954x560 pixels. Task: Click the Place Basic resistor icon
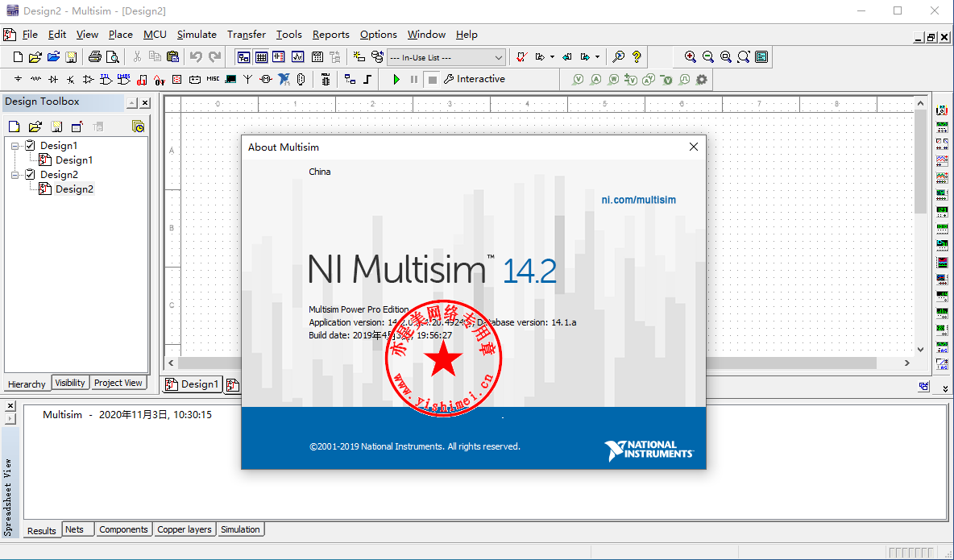36,79
